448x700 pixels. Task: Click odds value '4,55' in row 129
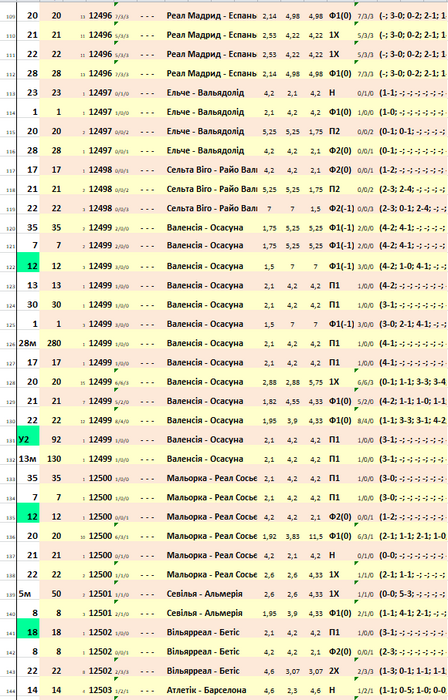coord(292,402)
